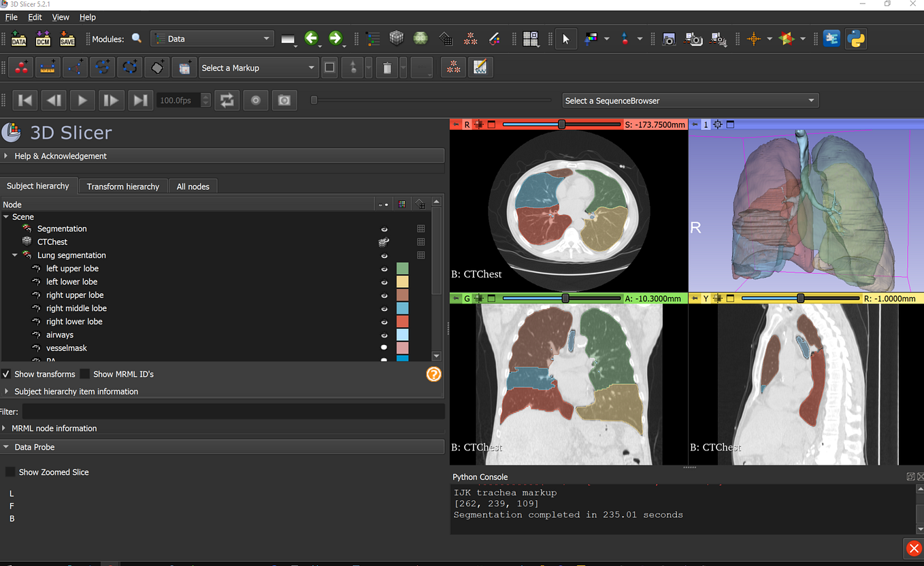924x566 pixels.
Task: Open the Select a SequenceBrowser dropdown
Action: 690,100
